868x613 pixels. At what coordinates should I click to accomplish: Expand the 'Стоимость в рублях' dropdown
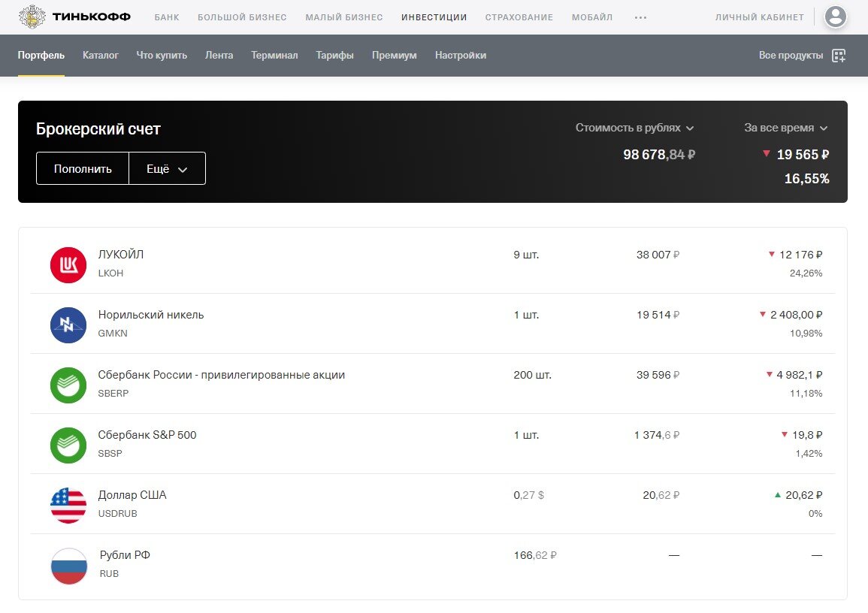[x=634, y=128]
